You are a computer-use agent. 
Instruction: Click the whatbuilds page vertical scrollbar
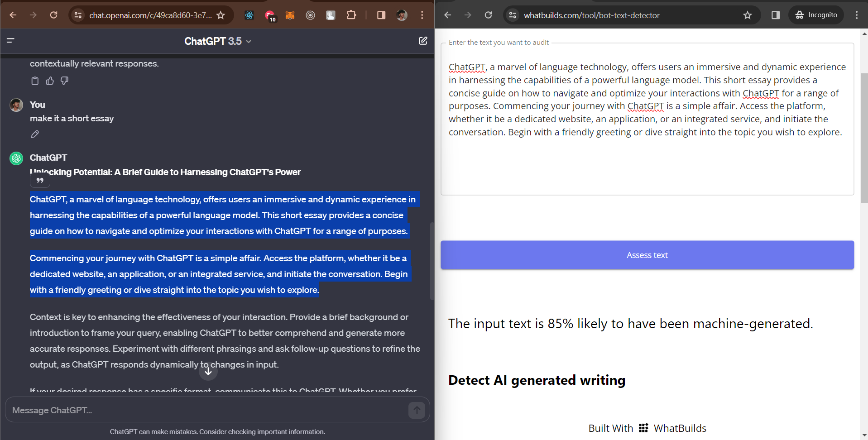[864, 139]
